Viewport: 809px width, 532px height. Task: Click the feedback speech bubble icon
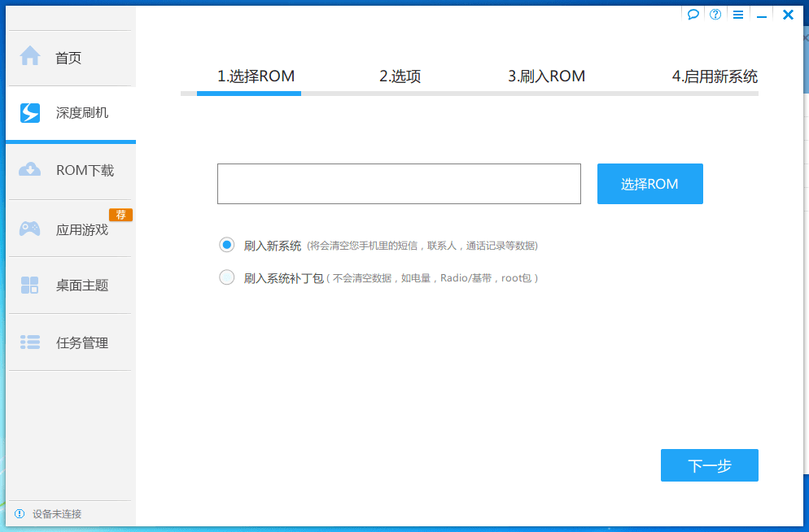click(693, 15)
